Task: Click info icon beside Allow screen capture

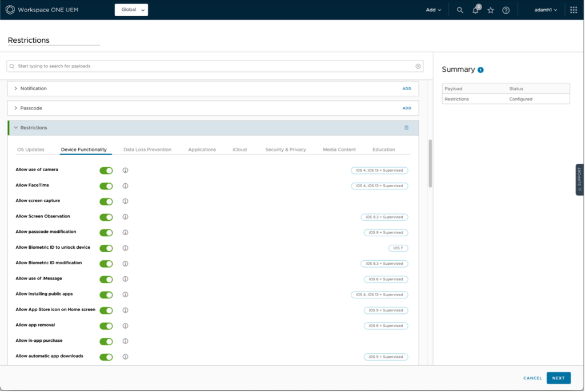Action: point(125,201)
